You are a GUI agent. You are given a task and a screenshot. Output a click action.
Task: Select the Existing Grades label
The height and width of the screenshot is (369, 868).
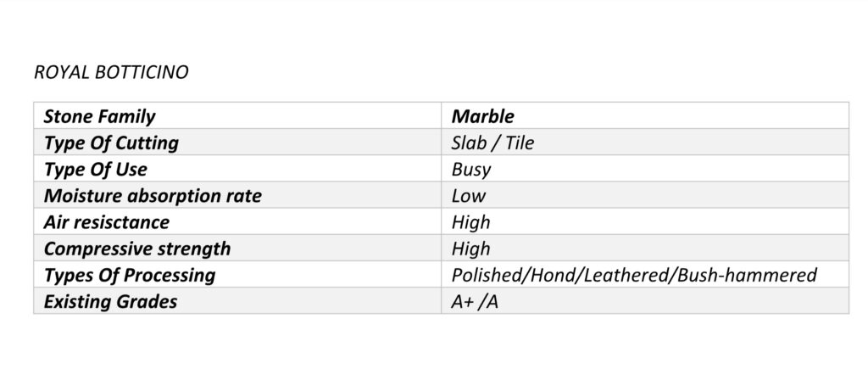pos(110,302)
